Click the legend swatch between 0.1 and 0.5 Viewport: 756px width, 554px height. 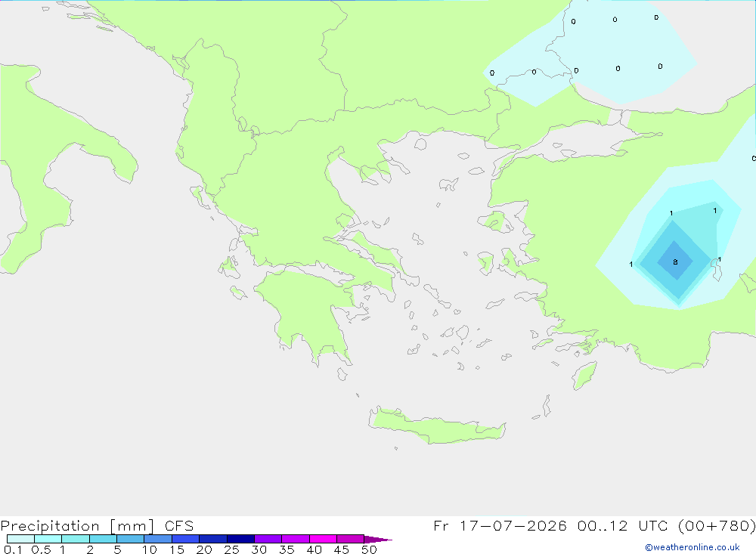20,539
